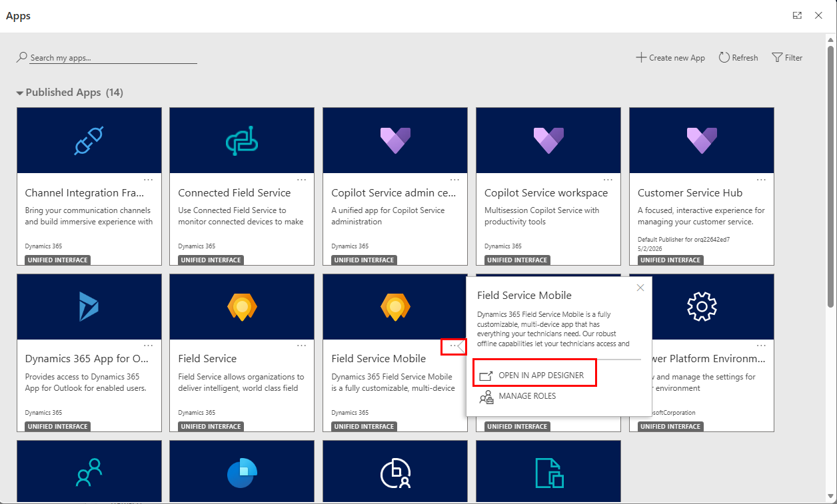The image size is (837, 504).
Task: Open more options for Field Service Mobile
Action: click(x=454, y=346)
